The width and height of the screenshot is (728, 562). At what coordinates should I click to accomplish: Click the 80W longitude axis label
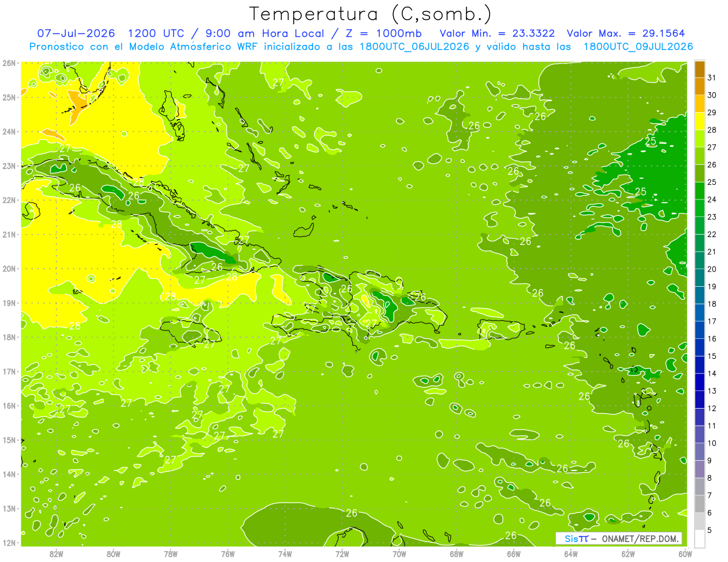pyautogui.click(x=113, y=554)
